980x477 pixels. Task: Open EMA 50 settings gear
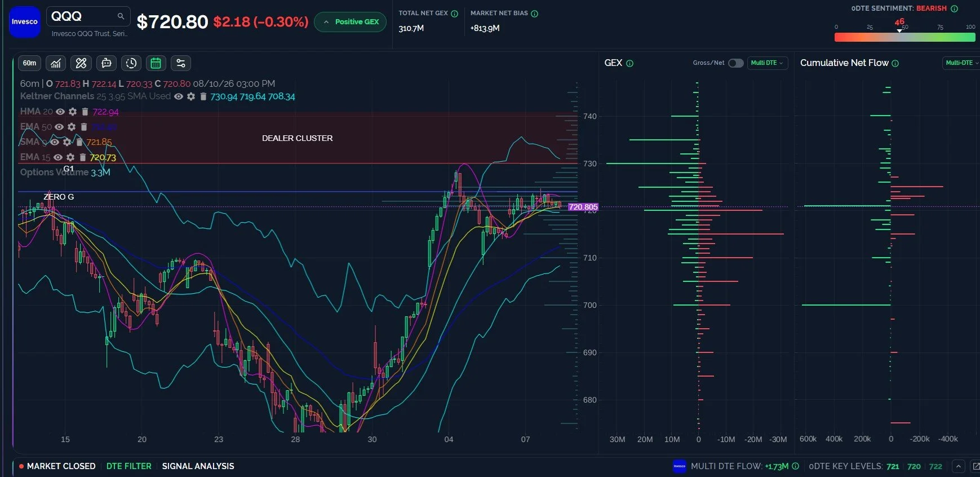72,127
